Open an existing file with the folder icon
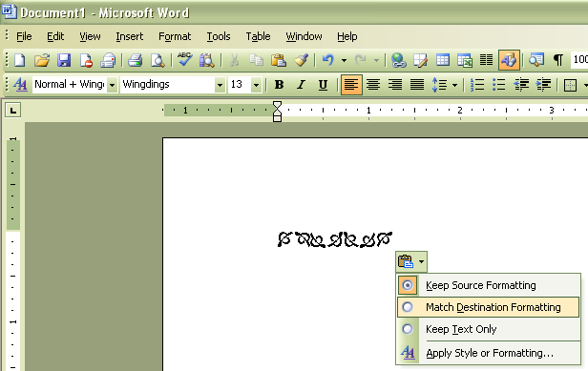The width and height of the screenshot is (588, 371). coord(42,60)
